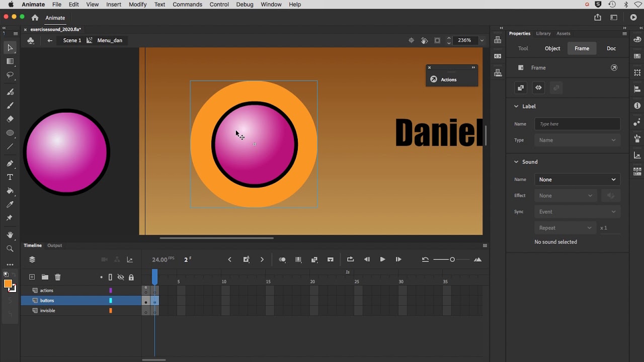Open the Modify menu
The image size is (644, 362).
pyautogui.click(x=137, y=5)
